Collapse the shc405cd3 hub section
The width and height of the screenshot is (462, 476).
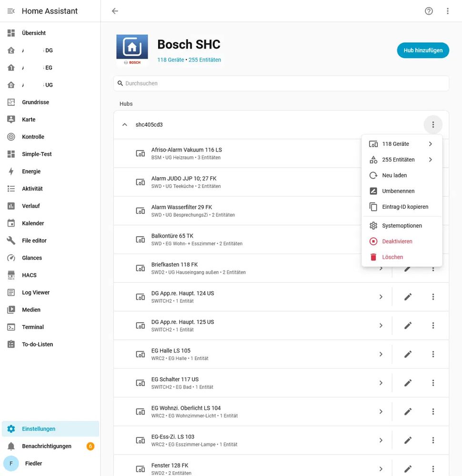[124, 124]
